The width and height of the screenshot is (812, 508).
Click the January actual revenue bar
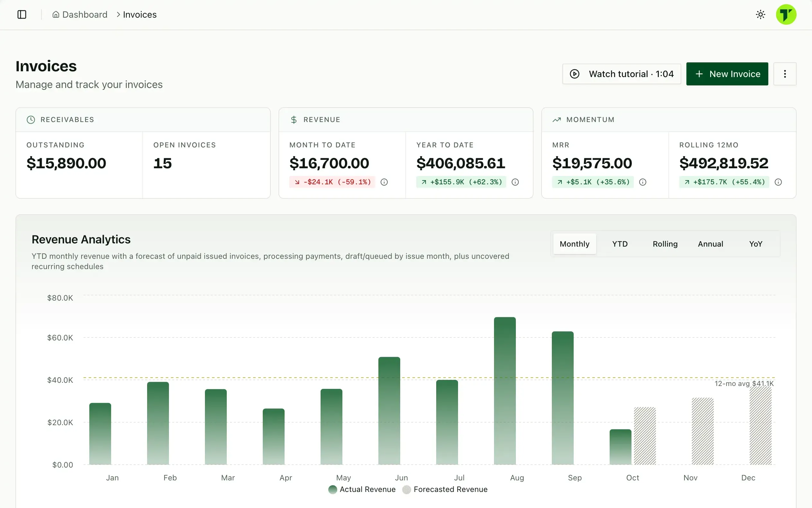tap(100, 434)
